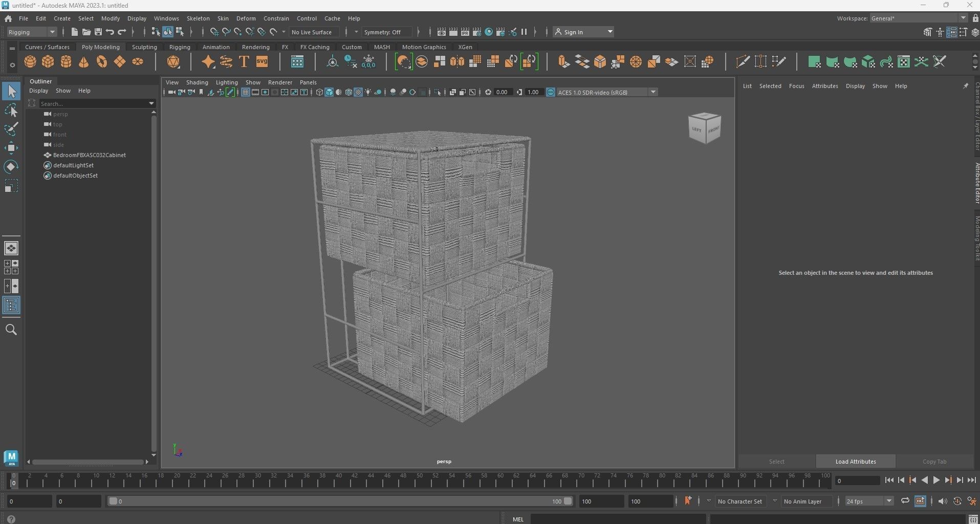Toggle the Outliner layout button in sidebar
Viewport: 980px width, 524px height.
(x=11, y=305)
